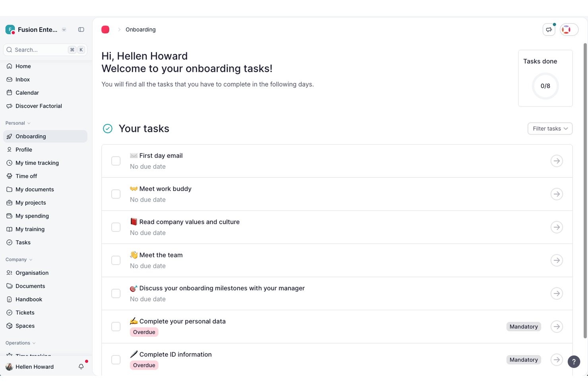Check off the Meet work buddy task
The width and height of the screenshot is (588, 392).
(x=116, y=194)
